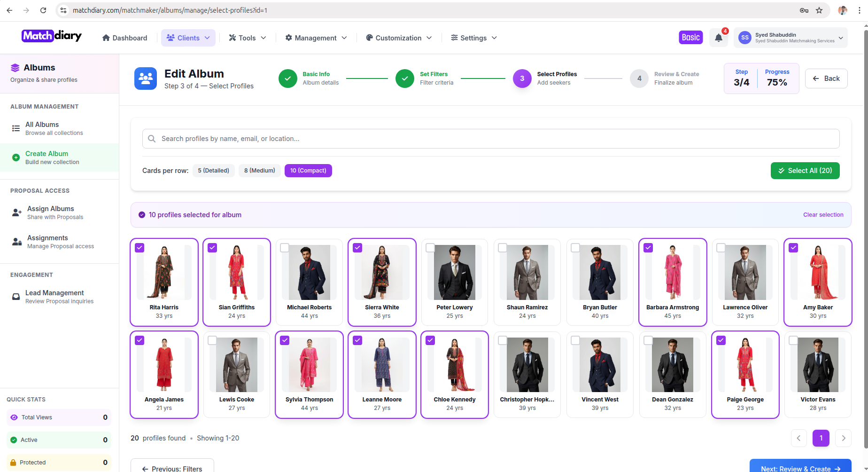Click the Clear selection link
Screen dimensions: 868x472
pos(823,215)
